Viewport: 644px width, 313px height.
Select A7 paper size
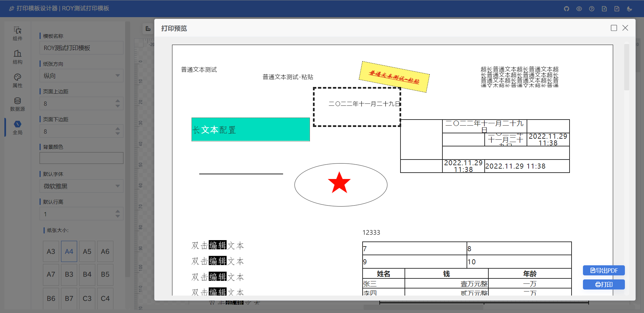click(x=51, y=275)
